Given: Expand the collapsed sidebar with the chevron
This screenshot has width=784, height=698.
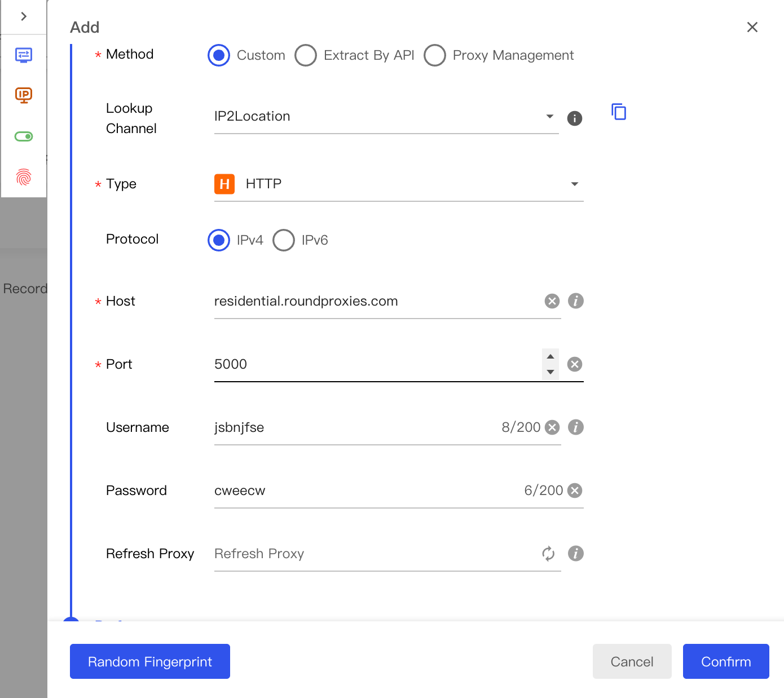Looking at the screenshot, I should [24, 16].
